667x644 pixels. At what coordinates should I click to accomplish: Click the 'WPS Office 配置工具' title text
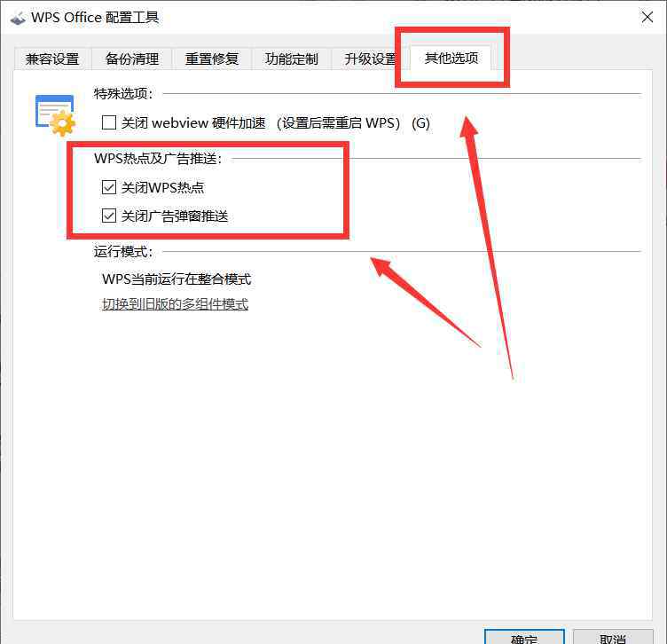pos(95,18)
